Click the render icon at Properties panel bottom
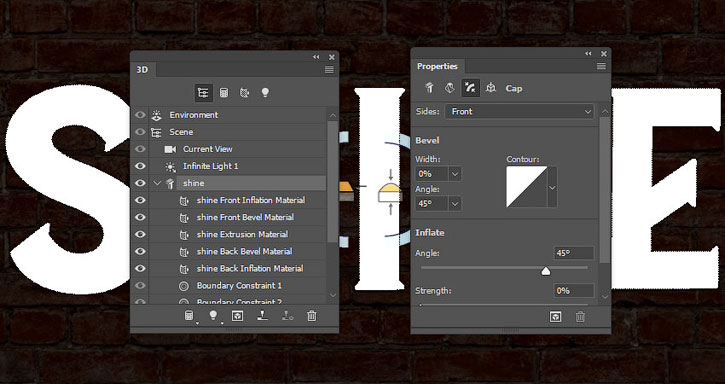This screenshot has width=725, height=384. pos(555,317)
